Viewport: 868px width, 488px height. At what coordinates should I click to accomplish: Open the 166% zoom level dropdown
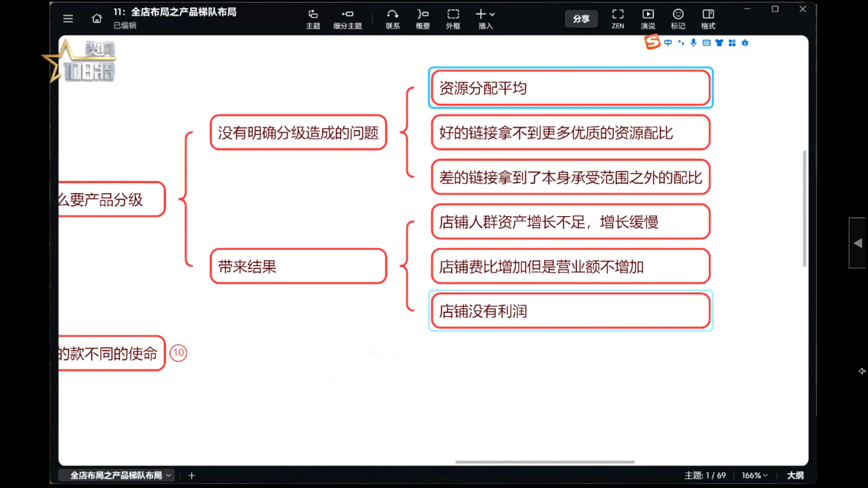(x=754, y=475)
